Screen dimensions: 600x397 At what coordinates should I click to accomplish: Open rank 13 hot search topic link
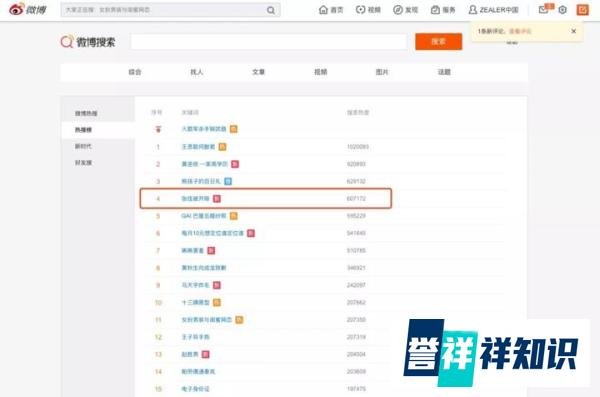click(x=190, y=355)
